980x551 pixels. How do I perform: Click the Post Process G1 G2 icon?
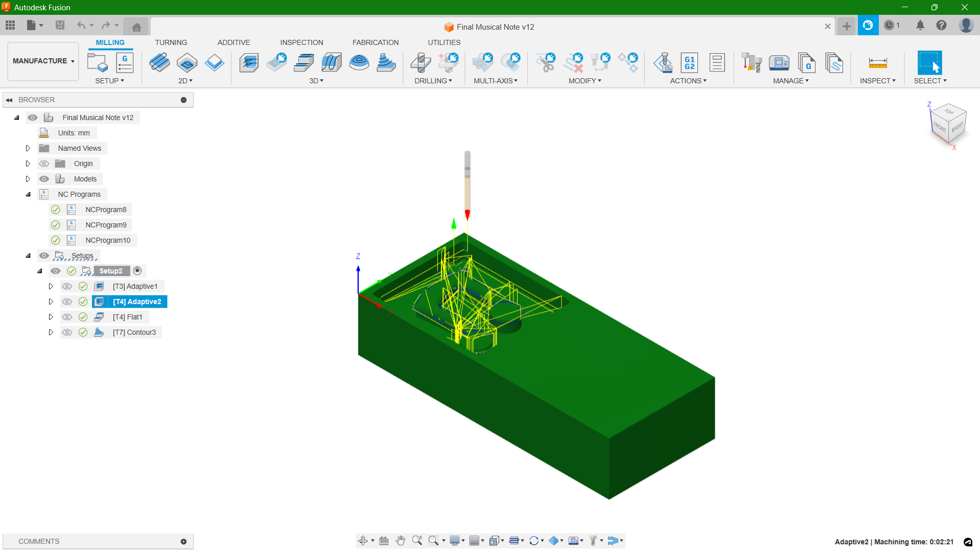[689, 63]
